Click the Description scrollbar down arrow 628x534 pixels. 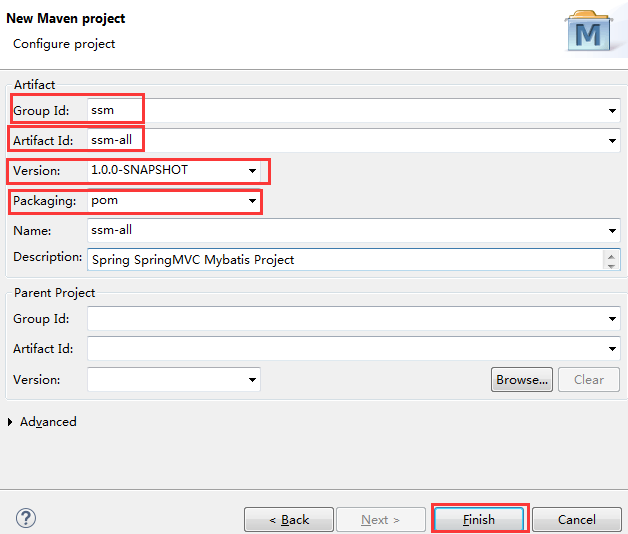(611, 265)
